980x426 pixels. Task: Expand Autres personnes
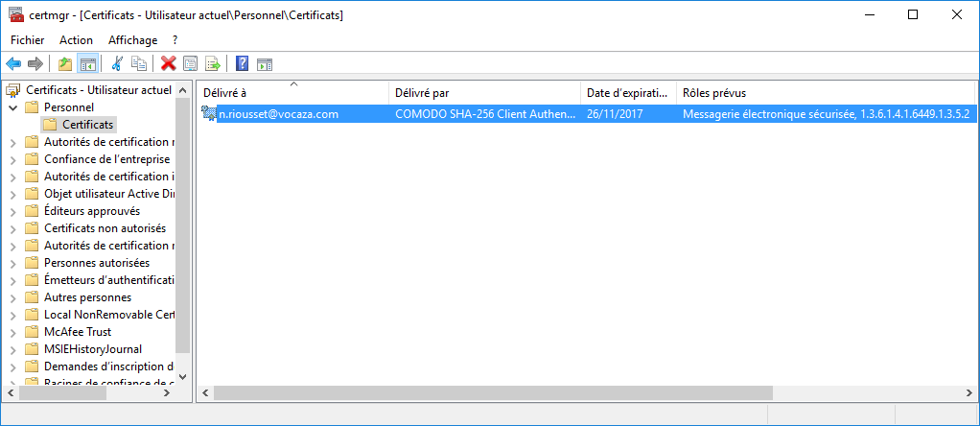tap(13, 297)
